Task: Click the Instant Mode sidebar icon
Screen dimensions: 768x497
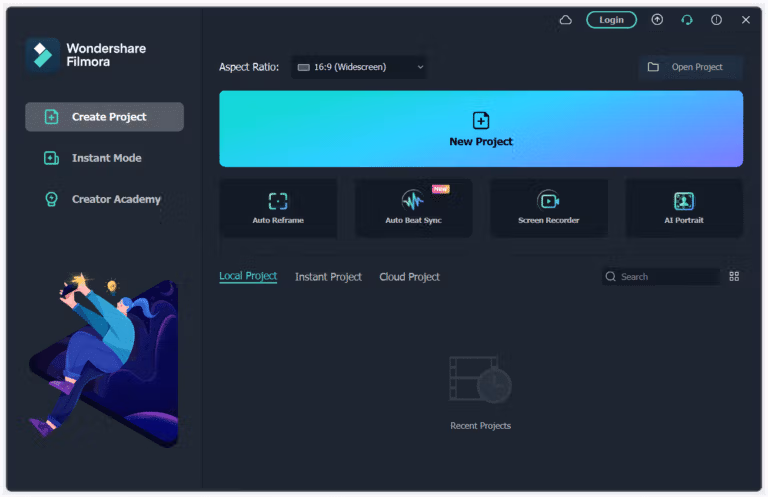Action: point(51,158)
